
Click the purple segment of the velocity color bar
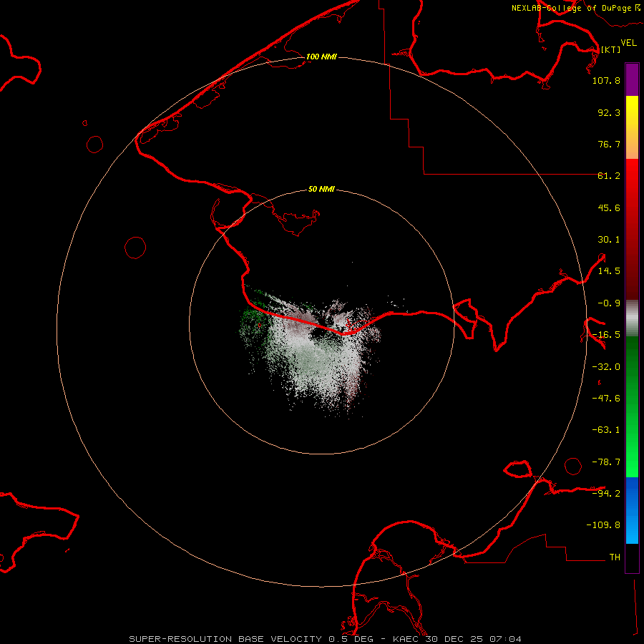coord(632,79)
